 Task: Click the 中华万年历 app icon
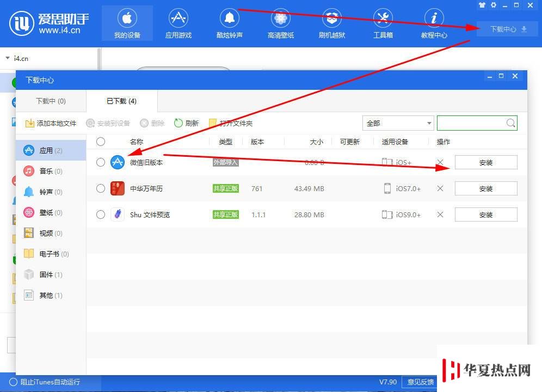tap(118, 188)
